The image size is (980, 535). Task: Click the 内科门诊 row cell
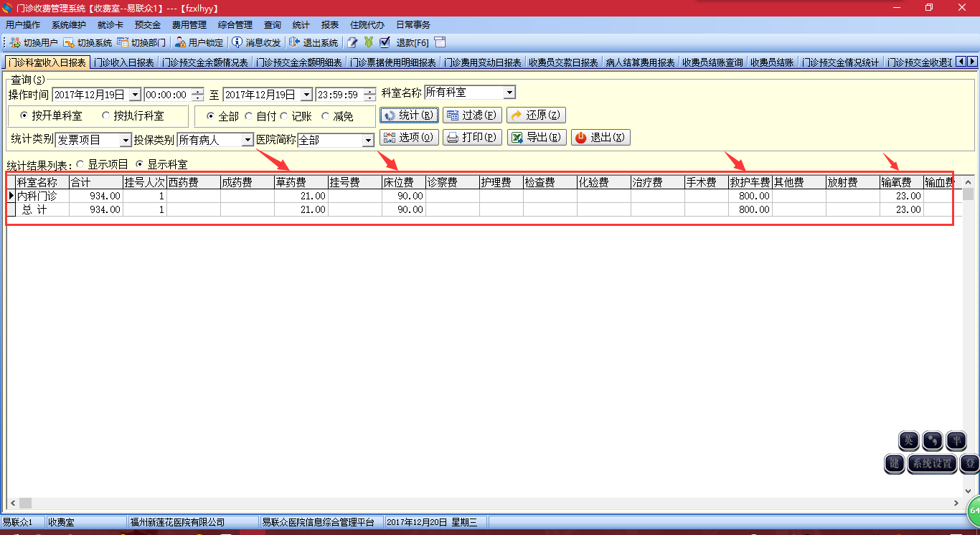click(42, 196)
